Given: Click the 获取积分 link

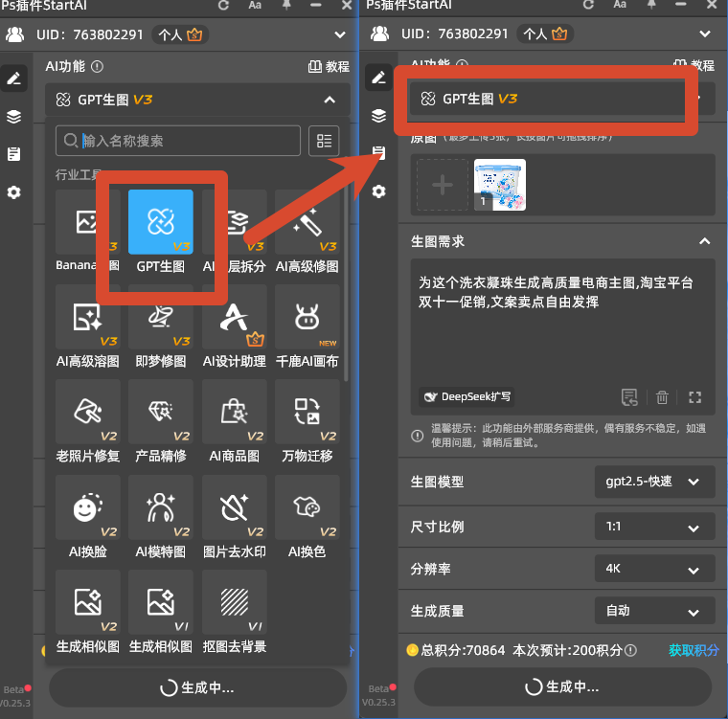Looking at the screenshot, I should [x=694, y=650].
